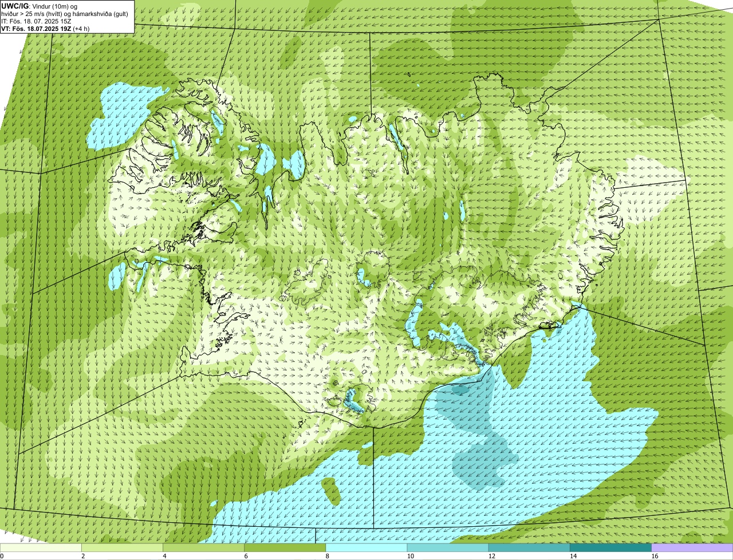Click the '6' label on the scale
This screenshot has height=560, width=733.
tap(246, 556)
